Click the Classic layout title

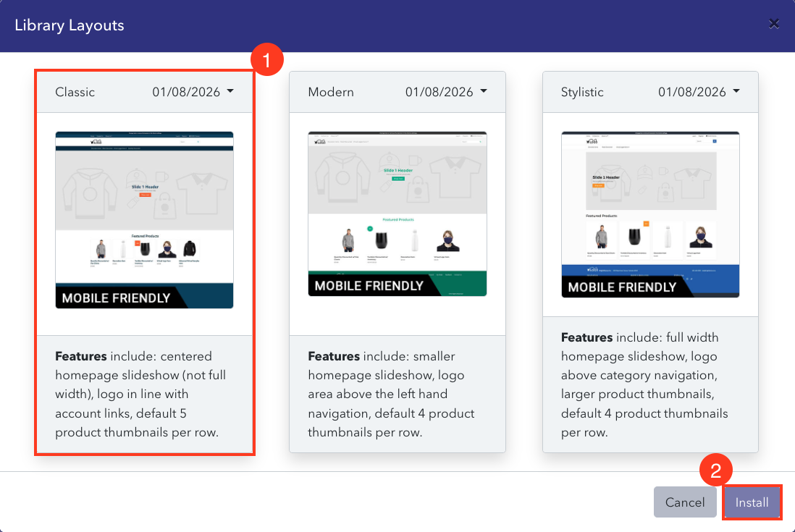tap(75, 92)
